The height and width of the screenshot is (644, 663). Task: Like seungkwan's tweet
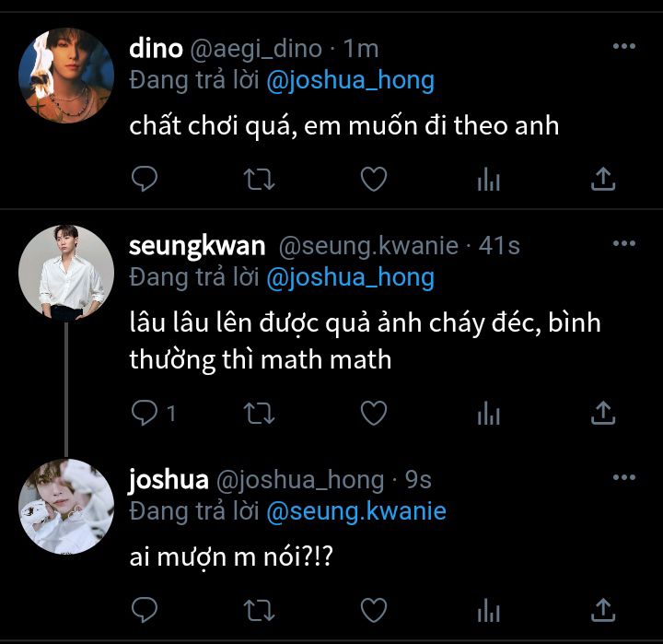pyautogui.click(x=373, y=414)
